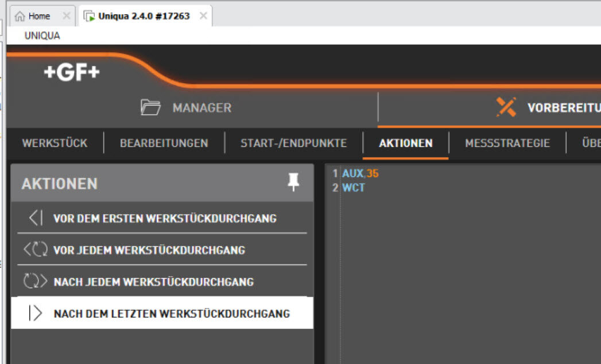Open the UNIQUA menu
The image size is (601, 364).
(x=42, y=36)
